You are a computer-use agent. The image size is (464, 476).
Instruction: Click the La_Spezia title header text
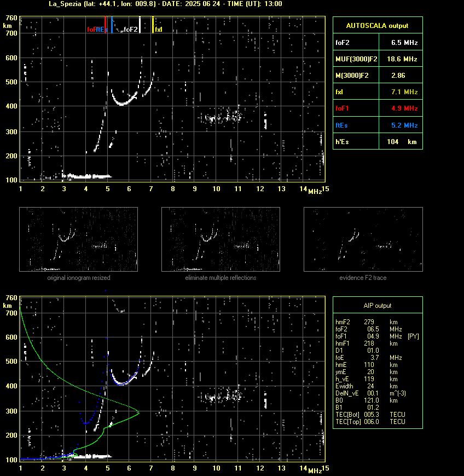[x=165, y=4]
